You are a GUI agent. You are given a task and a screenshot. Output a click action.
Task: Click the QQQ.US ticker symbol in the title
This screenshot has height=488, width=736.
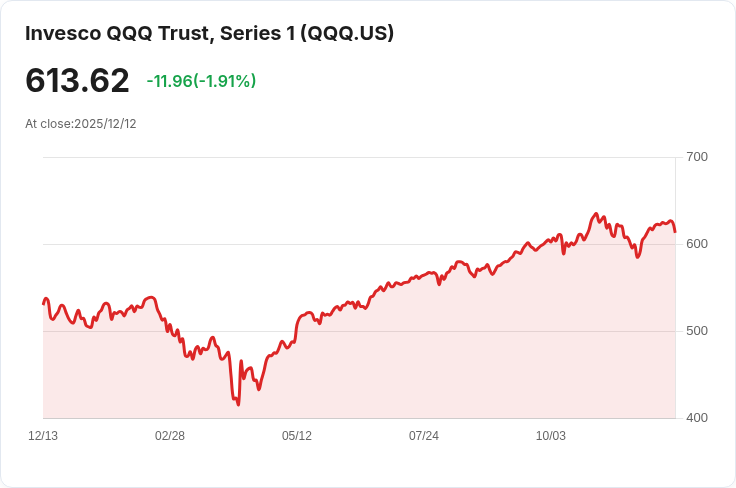coord(347,33)
